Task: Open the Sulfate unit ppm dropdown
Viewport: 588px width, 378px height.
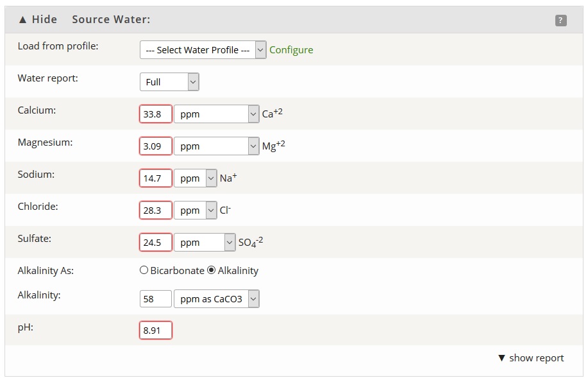Action: click(205, 243)
